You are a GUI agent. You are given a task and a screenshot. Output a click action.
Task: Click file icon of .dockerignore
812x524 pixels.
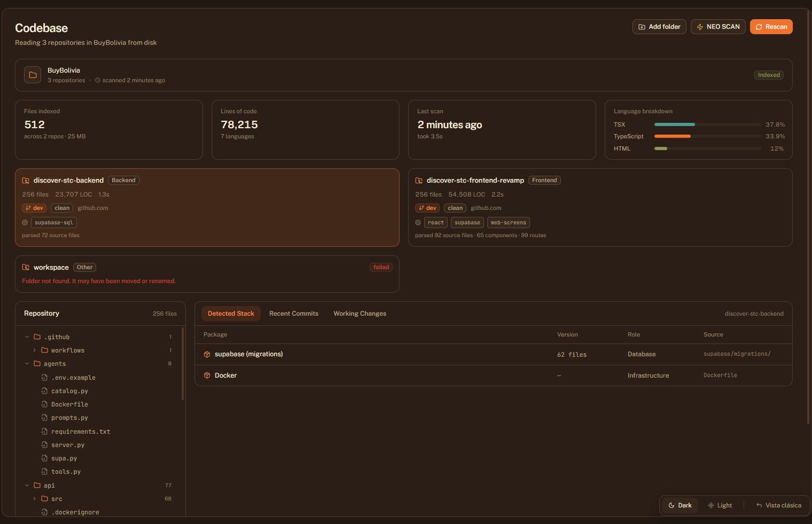click(44, 512)
